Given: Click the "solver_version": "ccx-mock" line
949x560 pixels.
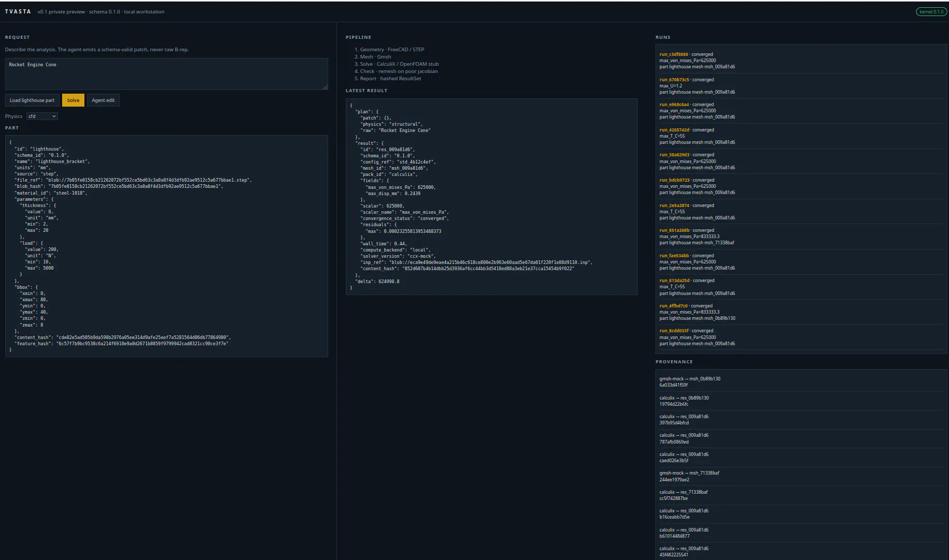Looking at the screenshot, I should [399, 256].
